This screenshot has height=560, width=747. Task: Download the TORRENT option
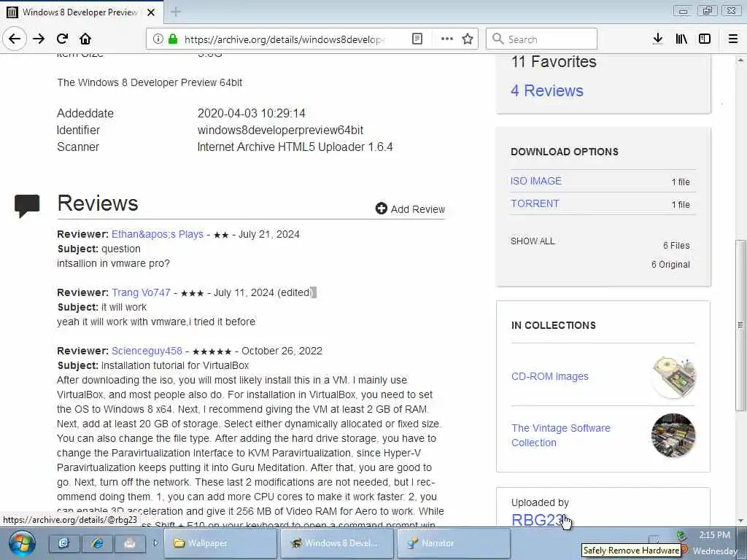pyautogui.click(x=535, y=203)
